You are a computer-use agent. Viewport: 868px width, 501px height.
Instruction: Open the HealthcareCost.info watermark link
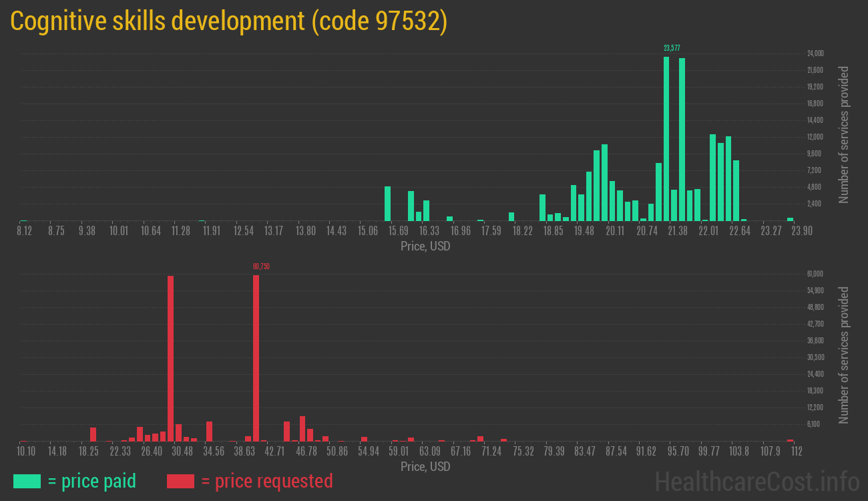tap(756, 481)
